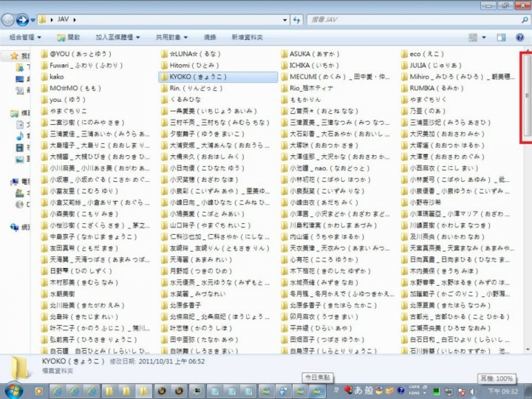Viewport: 532px width, 399px height.
Task: Open Help with the question mark icon
Action: [x=519, y=38]
